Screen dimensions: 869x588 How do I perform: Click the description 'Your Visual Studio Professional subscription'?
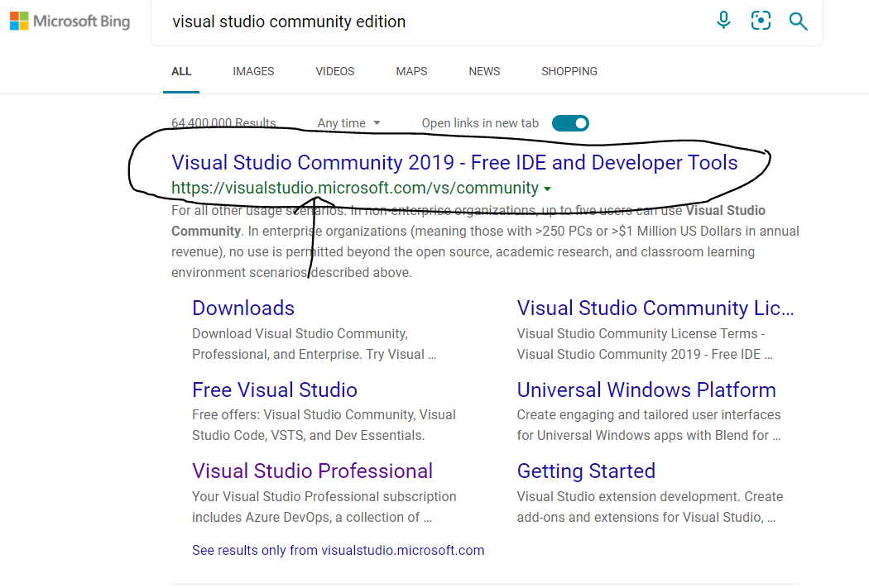[x=324, y=507]
